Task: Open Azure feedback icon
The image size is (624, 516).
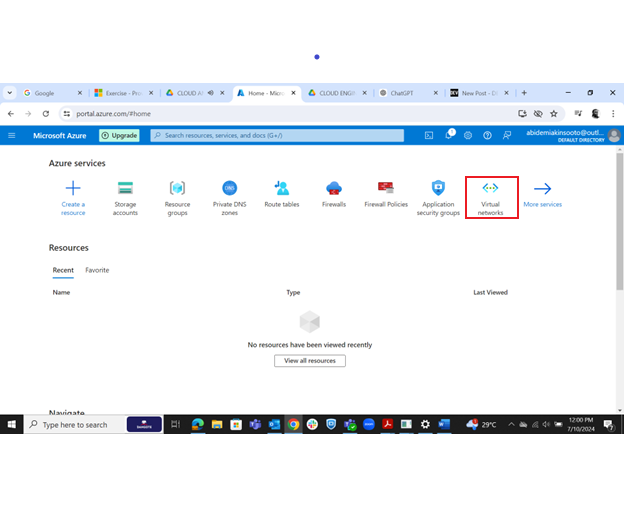Action: [x=507, y=136]
